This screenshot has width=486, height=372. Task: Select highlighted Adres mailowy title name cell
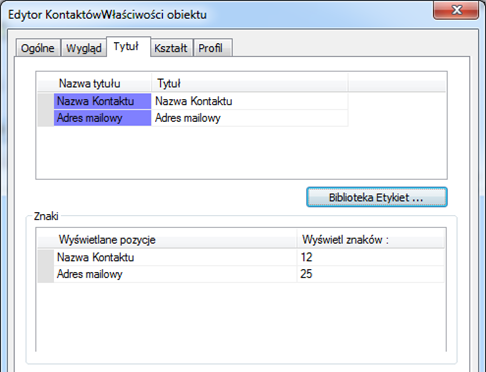click(102, 118)
